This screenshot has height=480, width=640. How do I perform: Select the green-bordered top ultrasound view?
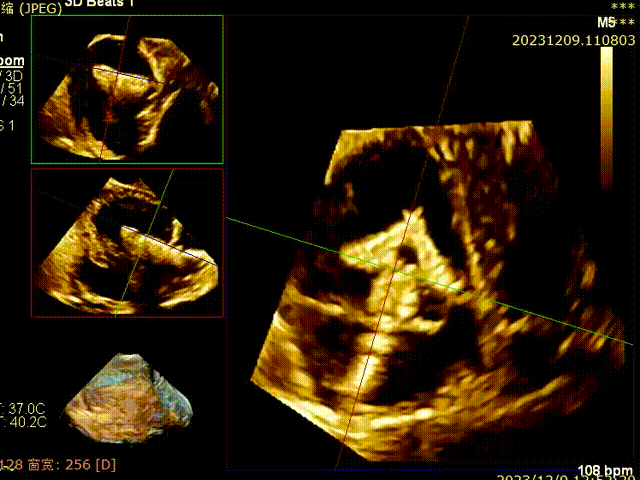coord(126,88)
